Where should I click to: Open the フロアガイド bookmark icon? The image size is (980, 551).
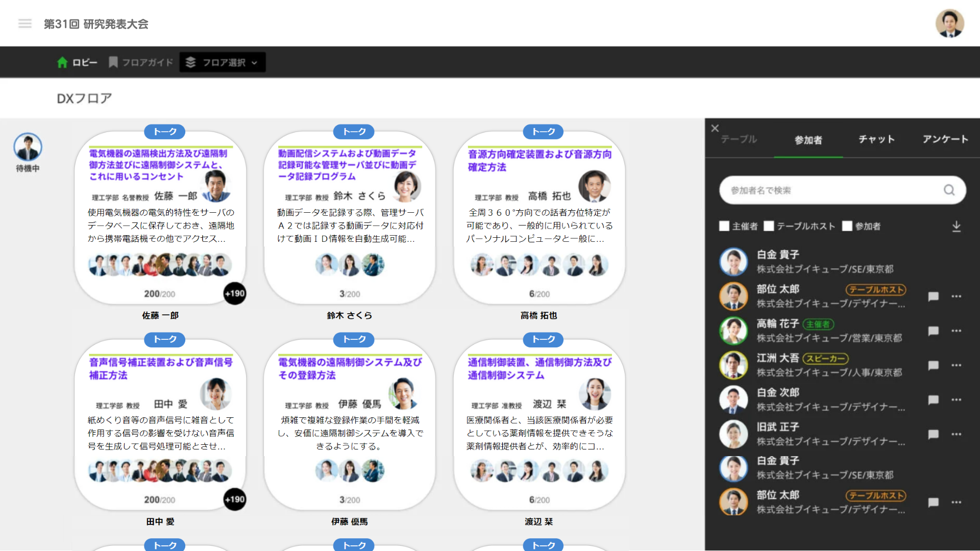click(113, 62)
